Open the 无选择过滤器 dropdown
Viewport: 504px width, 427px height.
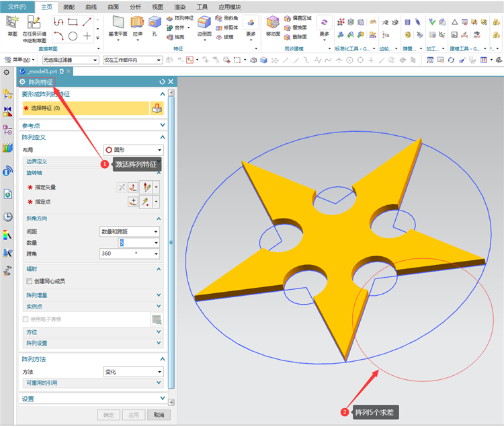pyautogui.click(x=71, y=60)
